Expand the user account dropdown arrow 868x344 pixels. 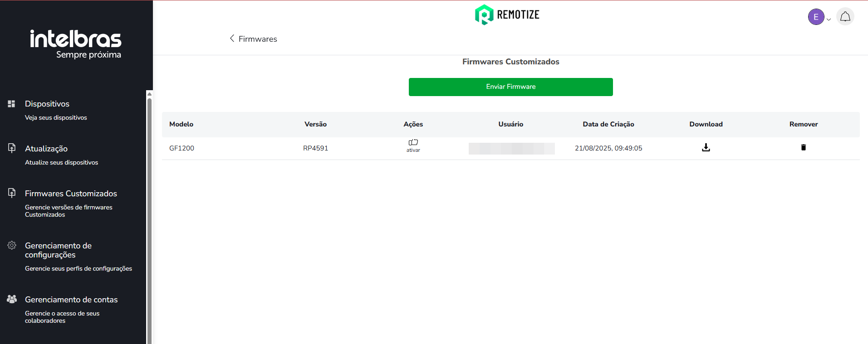click(829, 19)
